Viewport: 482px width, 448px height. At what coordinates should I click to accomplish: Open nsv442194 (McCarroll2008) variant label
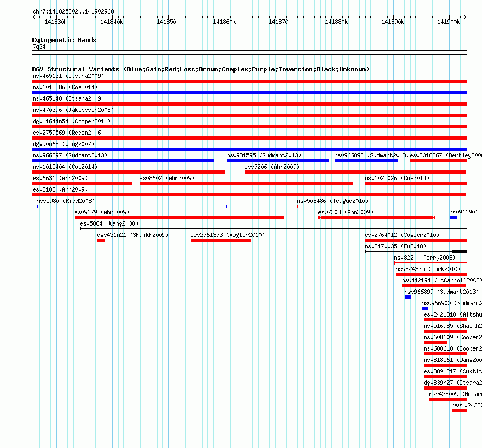441,280
